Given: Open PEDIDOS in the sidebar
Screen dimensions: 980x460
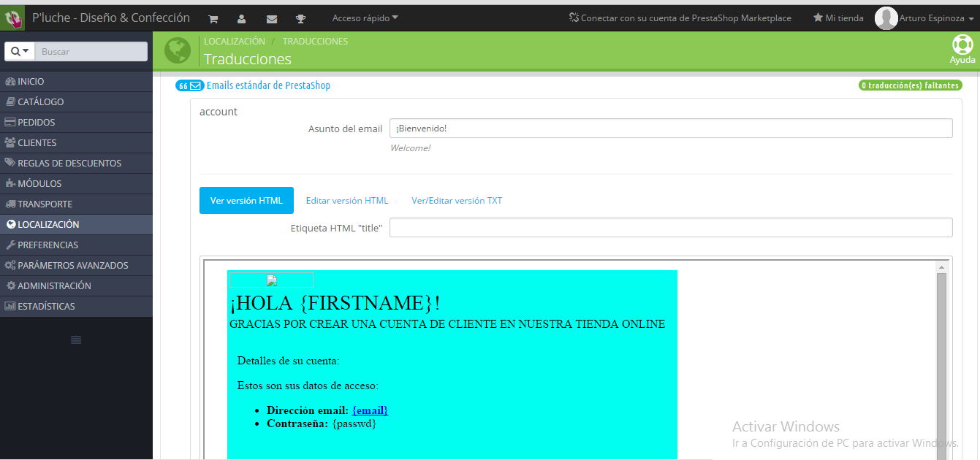Looking at the screenshot, I should [x=76, y=123].
